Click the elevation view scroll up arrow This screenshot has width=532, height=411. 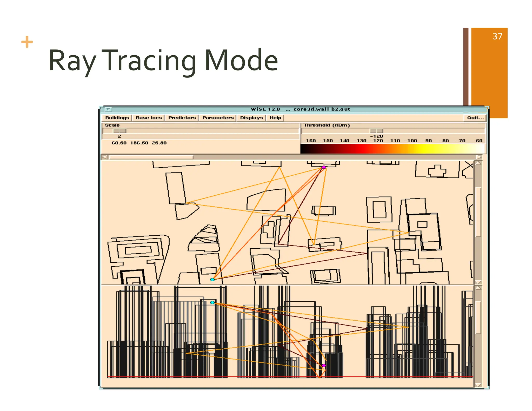pyautogui.click(x=478, y=288)
